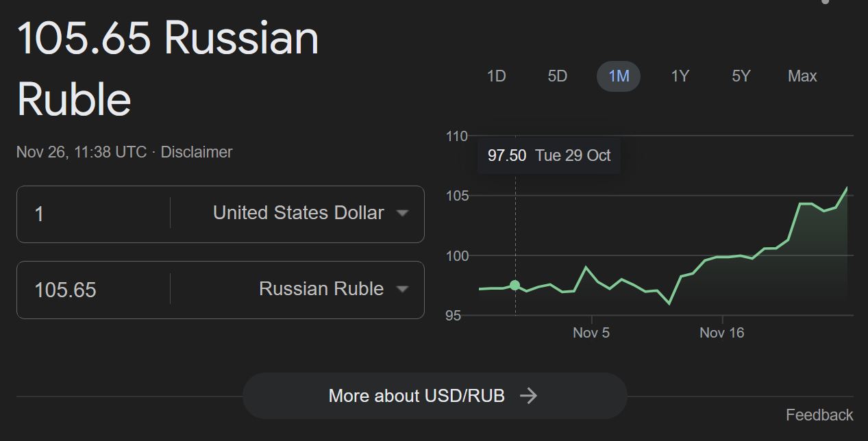
Task: Show the 1Y chart range
Action: point(680,76)
